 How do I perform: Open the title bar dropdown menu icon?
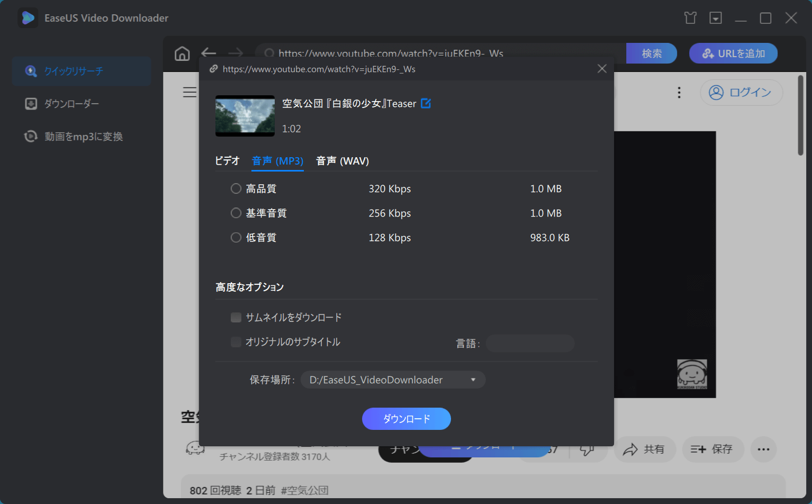(716, 18)
